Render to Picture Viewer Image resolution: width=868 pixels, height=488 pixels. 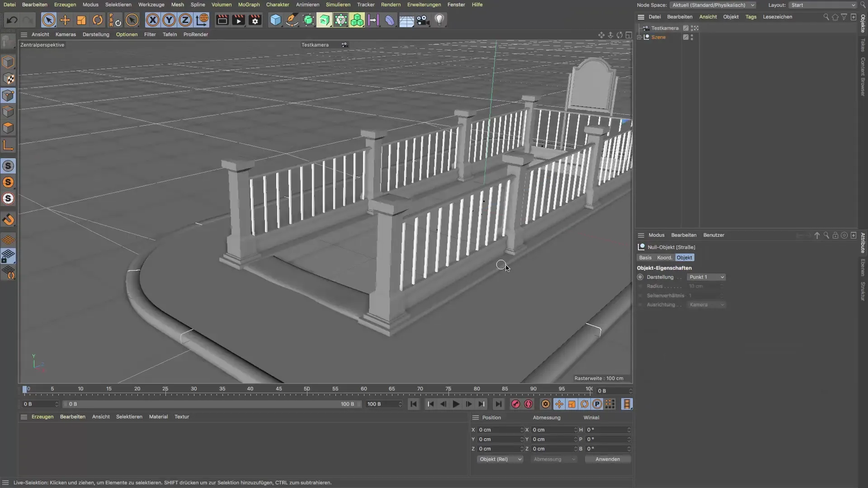238,20
